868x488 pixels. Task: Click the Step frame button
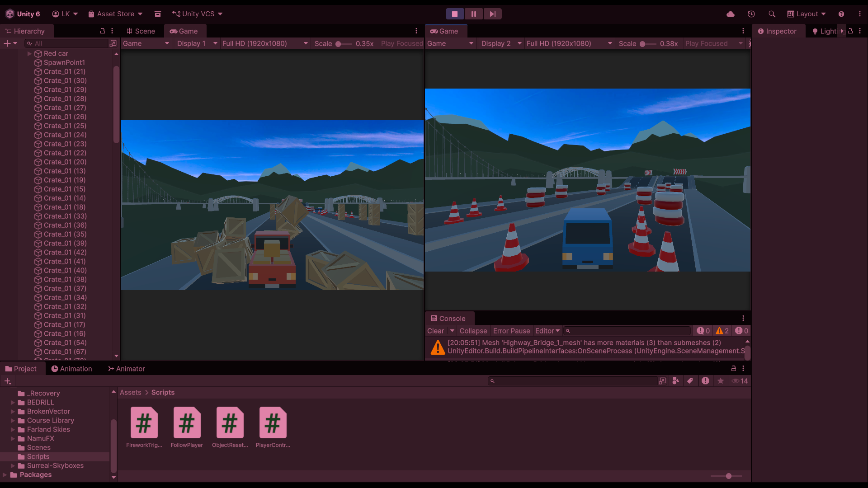(492, 14)
